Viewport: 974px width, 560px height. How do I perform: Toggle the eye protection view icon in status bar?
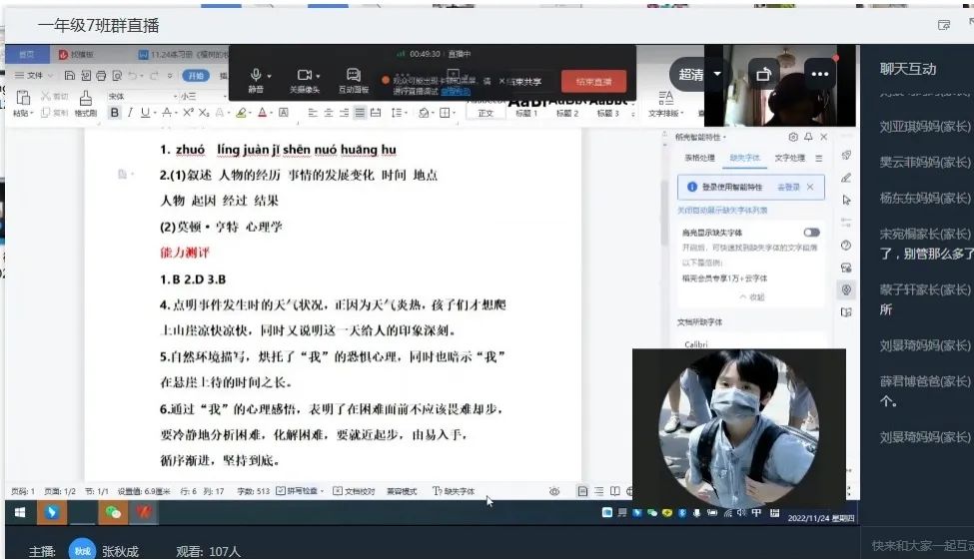pos(554,491)
